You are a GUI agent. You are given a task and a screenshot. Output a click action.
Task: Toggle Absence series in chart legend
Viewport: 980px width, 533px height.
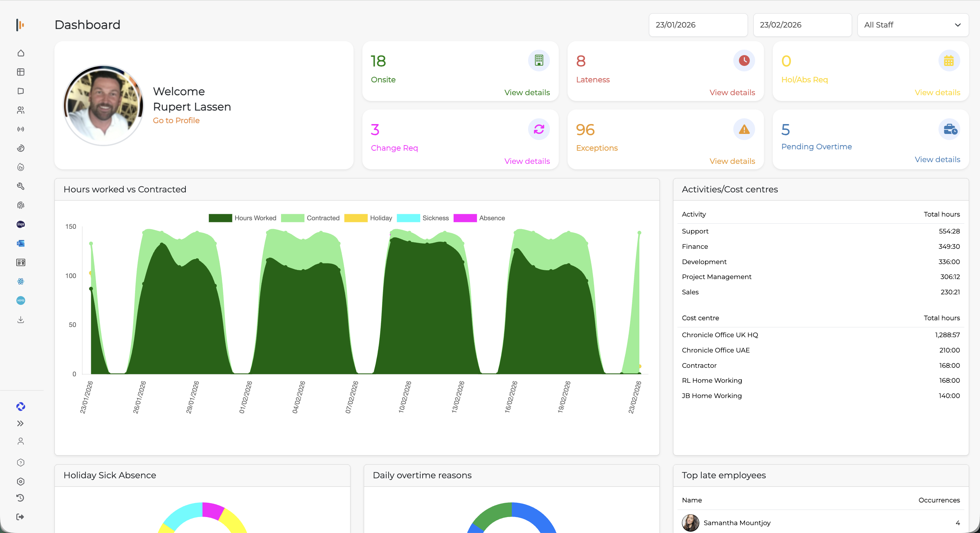(479, 218)
